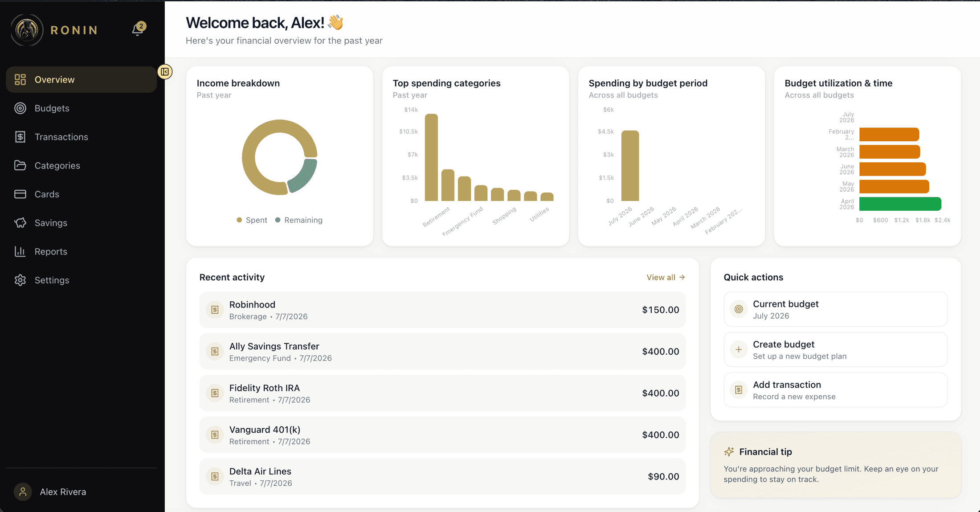Viewport: 980px width, 512px height.
Task: Open the Fidelity Roth IRA transaction
Action: [x=442, y=393]
